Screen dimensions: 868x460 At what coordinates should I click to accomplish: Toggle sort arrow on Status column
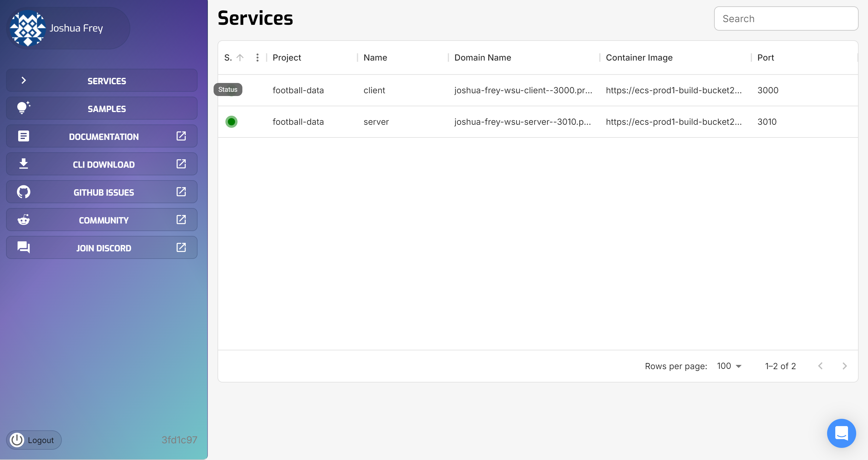point(240,58)
